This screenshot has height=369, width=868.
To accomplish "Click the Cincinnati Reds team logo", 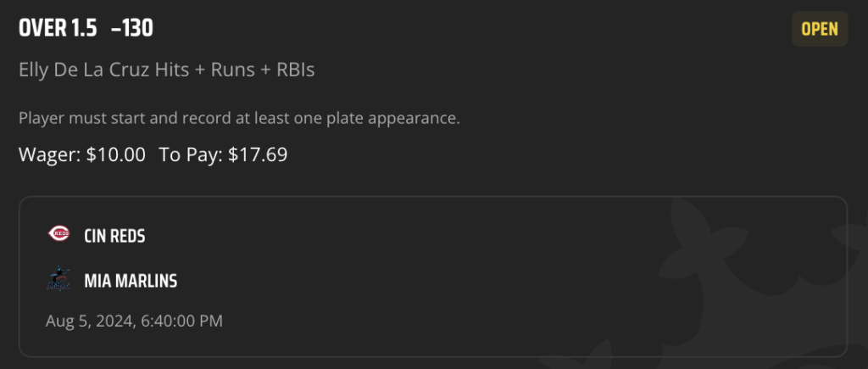I will pyautogui.click(x=58, y=234).
